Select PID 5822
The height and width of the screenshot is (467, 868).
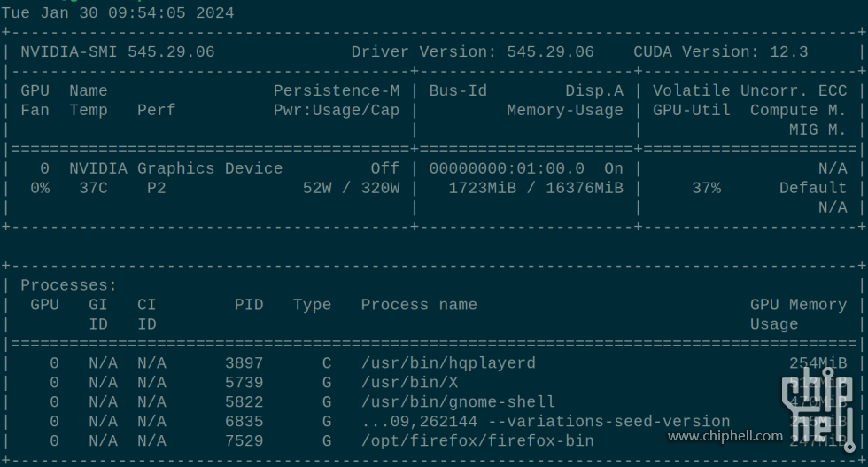click(x=244, y=402)
